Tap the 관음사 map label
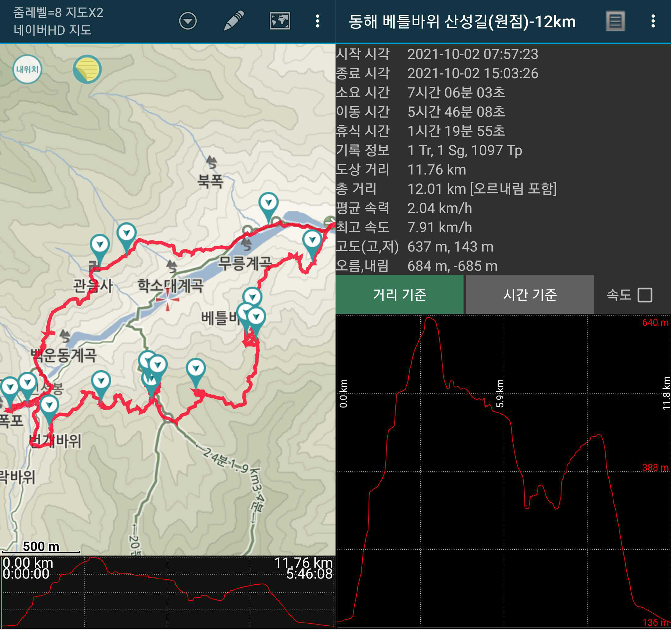Viewport: 672px width, 630px height. (x=93, y=286)
